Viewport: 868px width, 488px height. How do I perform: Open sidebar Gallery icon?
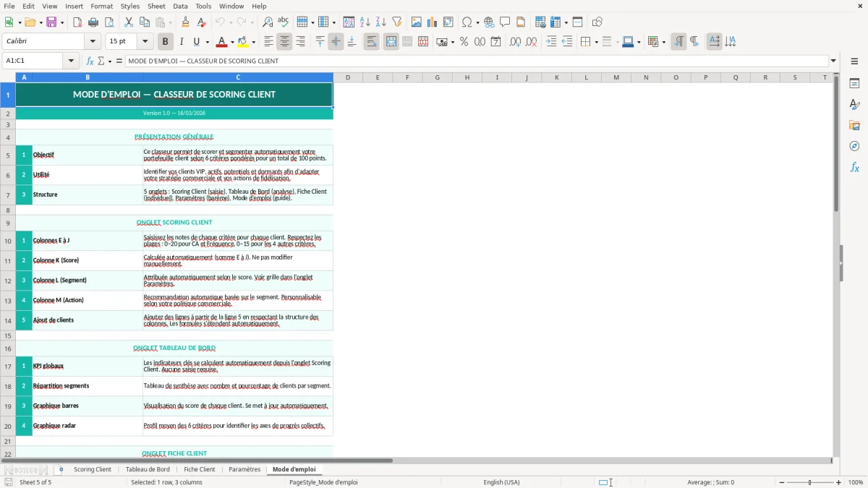854,125
